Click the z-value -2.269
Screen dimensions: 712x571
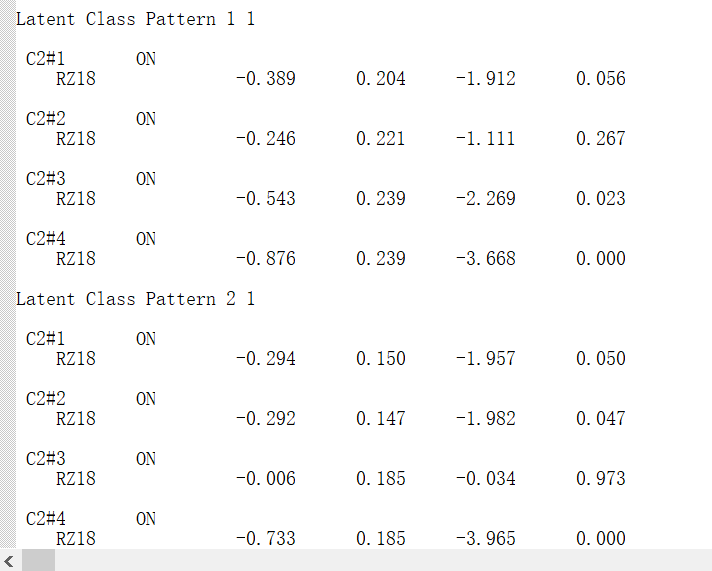click(485, 199)
